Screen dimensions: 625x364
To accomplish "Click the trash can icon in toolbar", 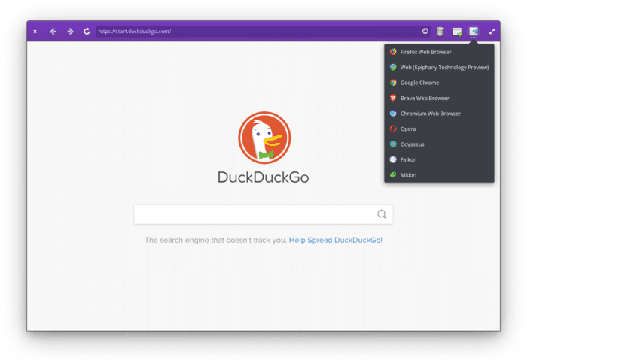I will point(440,32).
